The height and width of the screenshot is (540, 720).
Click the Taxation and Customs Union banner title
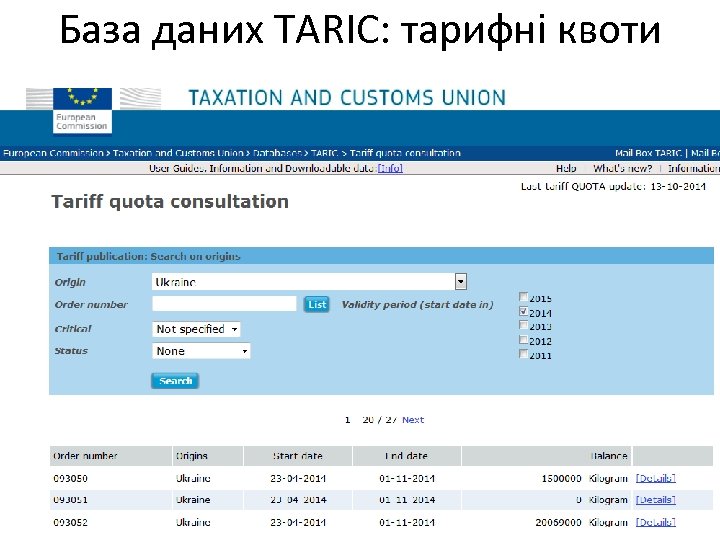pos(347,98)
